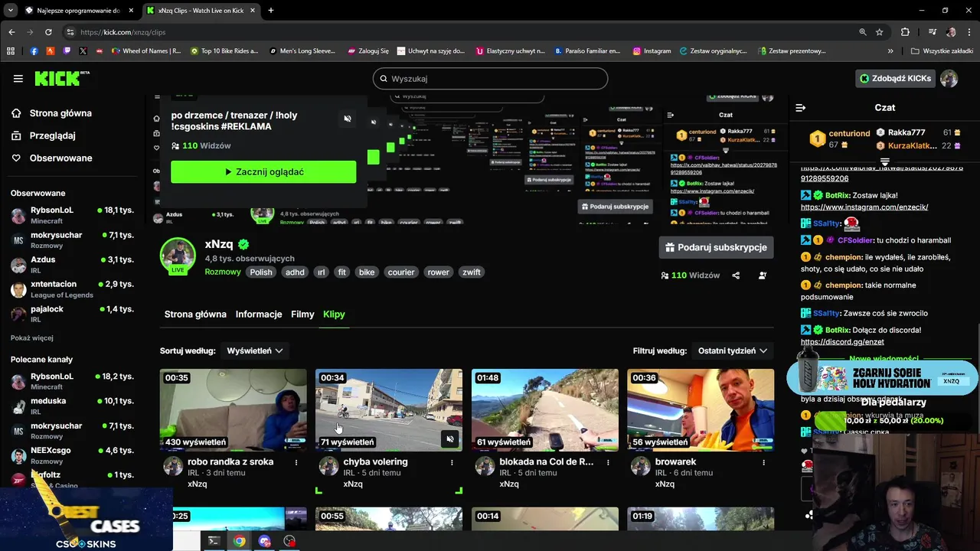Open options menu for robo randka clip
The height and width of the screenshot is (551, 980).
point(296,462)
